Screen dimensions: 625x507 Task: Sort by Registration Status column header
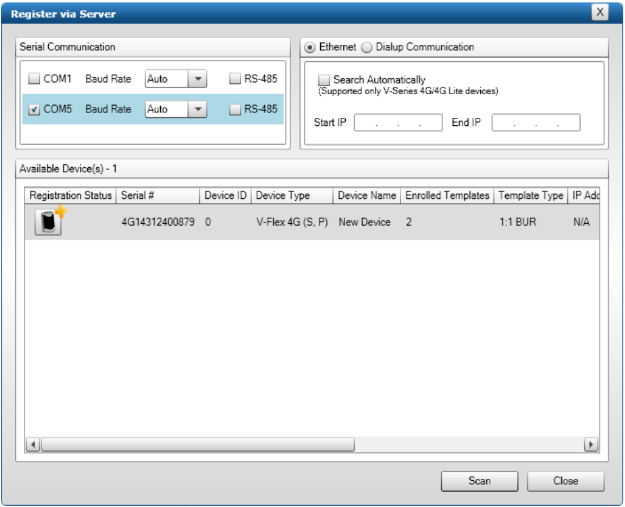pyautogui.click(x=70, y=196)
